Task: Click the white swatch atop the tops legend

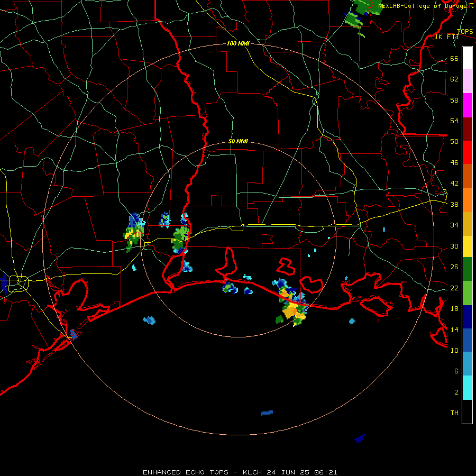Action: tap(467, 58)
